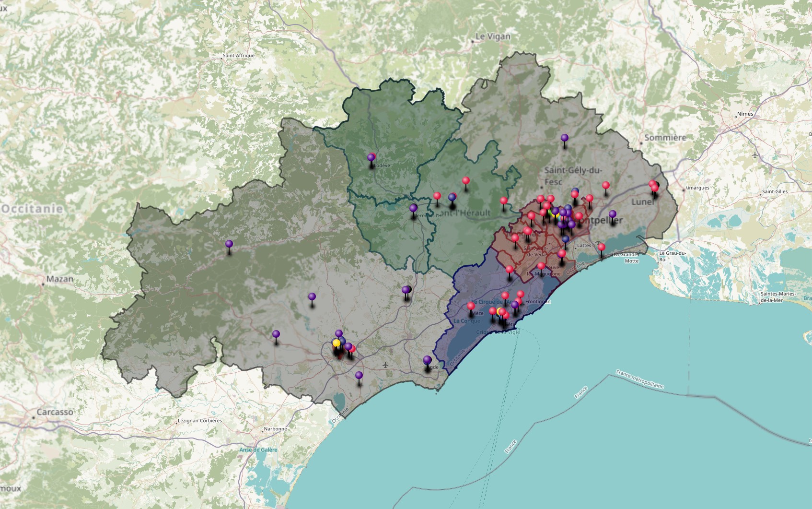Click the Saint-Gilles label

pyautogui.click(x=775, y=192)
